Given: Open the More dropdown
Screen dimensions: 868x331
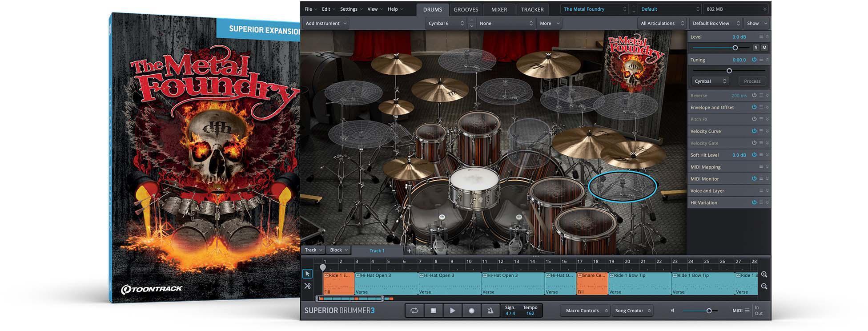Looking at the screenshot, I should point(549,23).
